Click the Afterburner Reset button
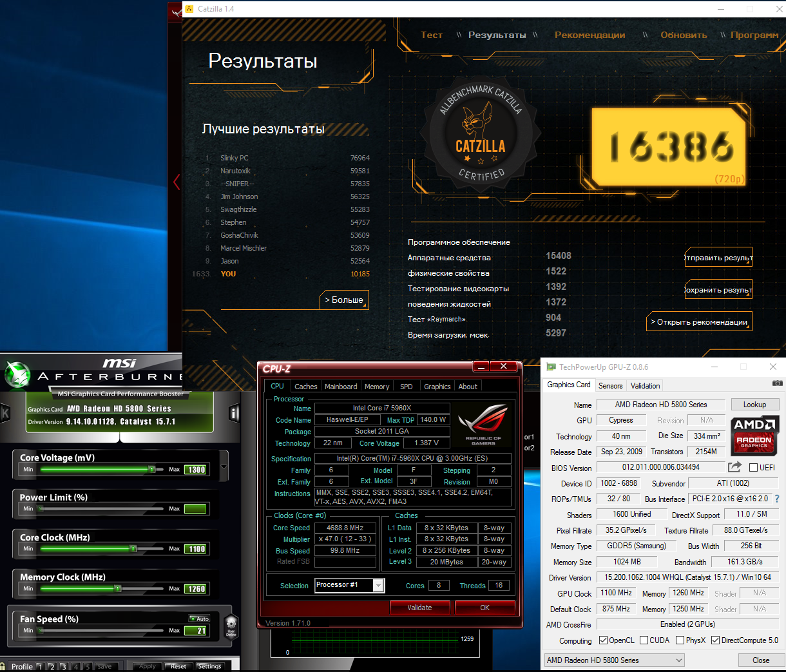Image resolution: width=786 pixels, height=672 pixels. click(178, 666)
